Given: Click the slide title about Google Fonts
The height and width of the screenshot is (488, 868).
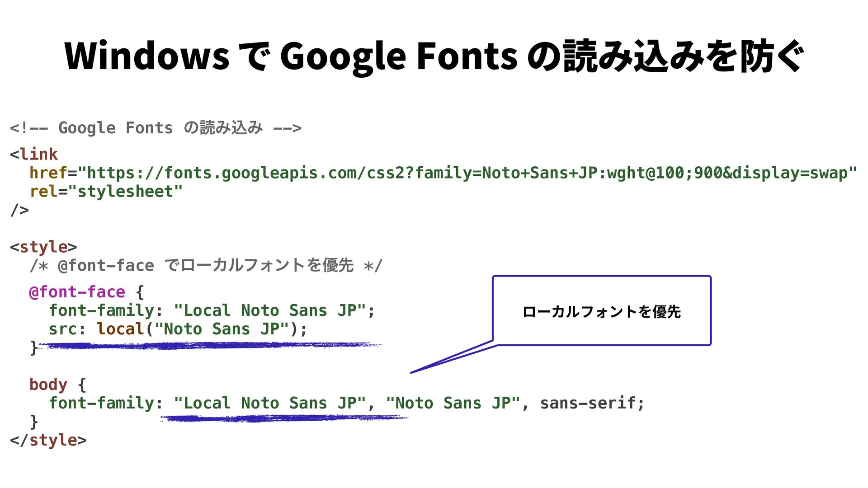Looking at the screenshot, I should click(x=434, y=56).
